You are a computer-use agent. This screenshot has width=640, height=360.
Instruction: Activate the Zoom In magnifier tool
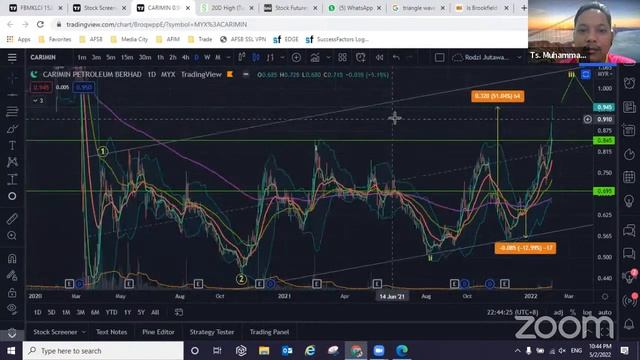[12, 236]
